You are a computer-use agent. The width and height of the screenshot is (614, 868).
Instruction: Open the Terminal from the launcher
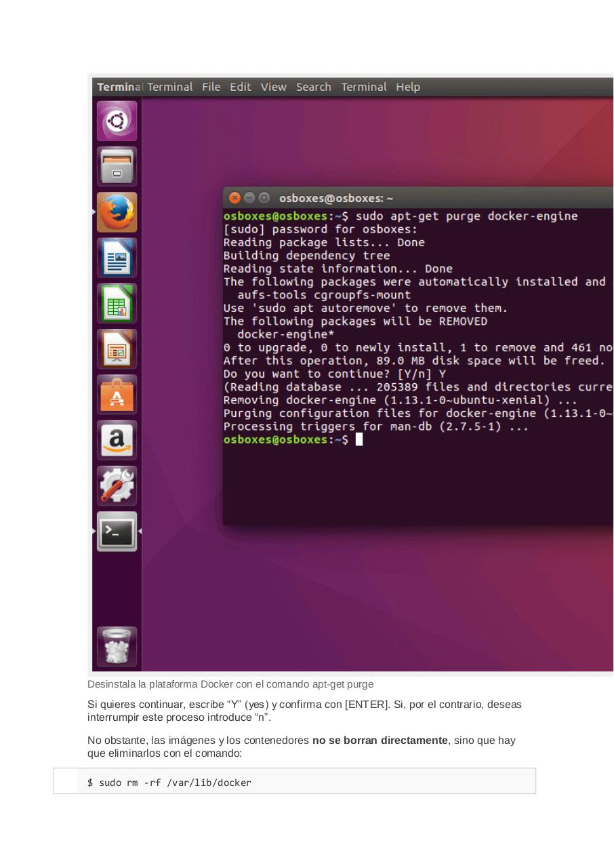pos(117,532)
